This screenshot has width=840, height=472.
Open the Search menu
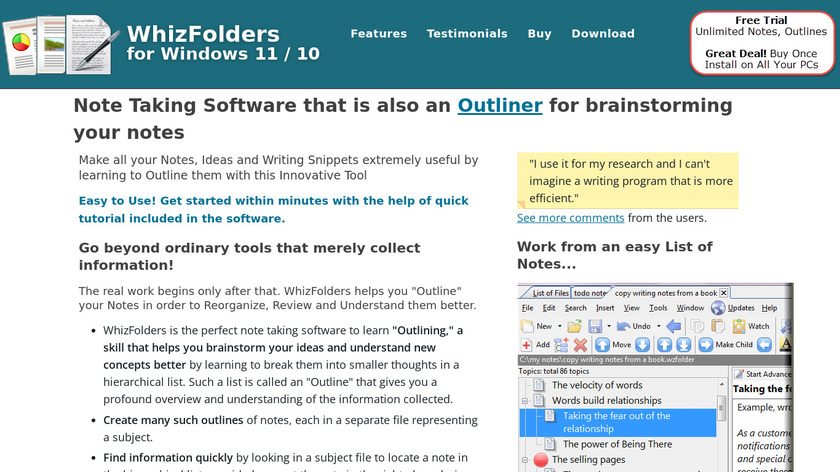click(x=575, y=308)
